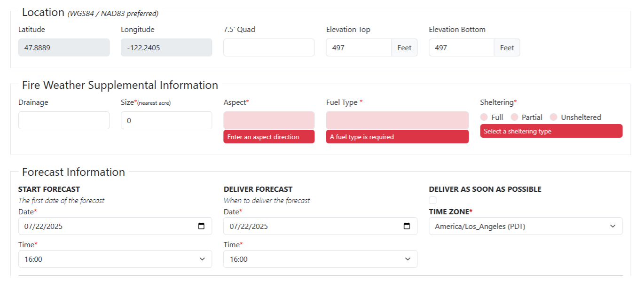Click the Fuel Type input field
644x290 pixels.
[397, 120]
